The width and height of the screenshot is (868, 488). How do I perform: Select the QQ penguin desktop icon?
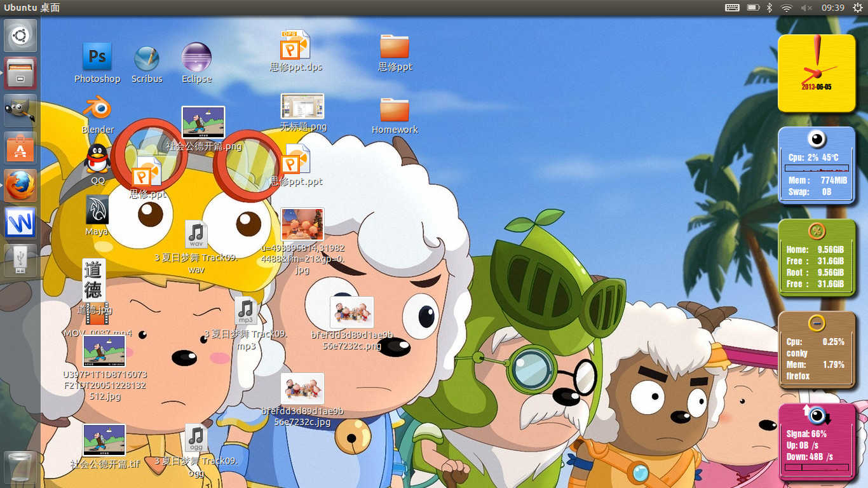[97, 158]
